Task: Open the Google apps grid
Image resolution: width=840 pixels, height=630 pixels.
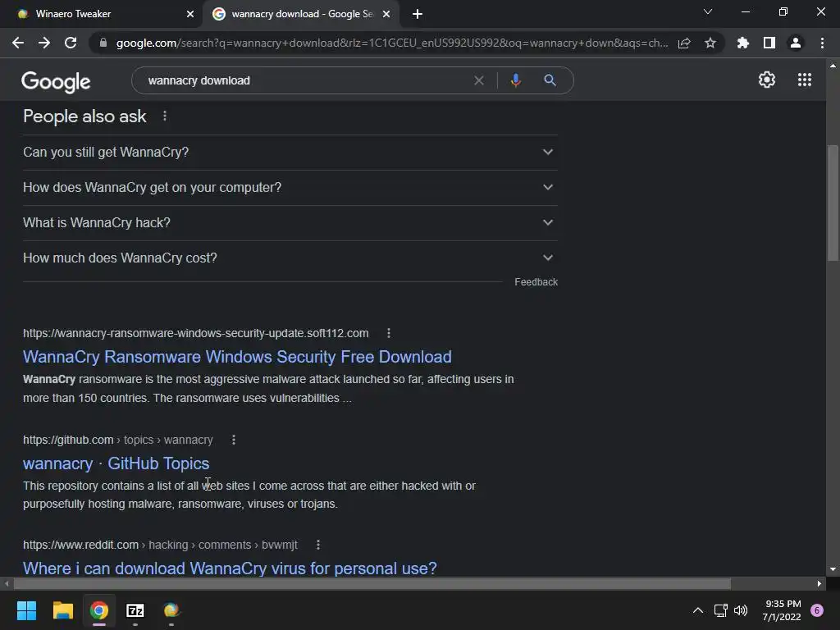Action: pyautogui.click(x=805, y=80)
